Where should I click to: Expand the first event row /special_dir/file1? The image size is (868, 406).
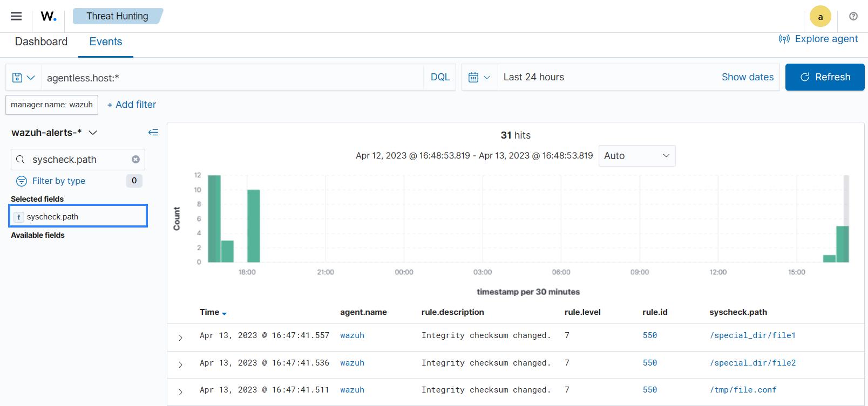pyautogui.click(x=180, y=338)
